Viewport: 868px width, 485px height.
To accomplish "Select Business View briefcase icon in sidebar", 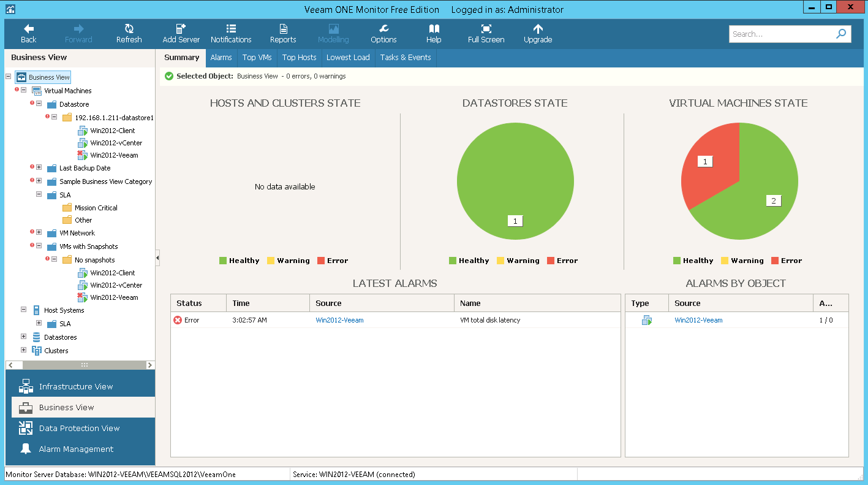I will pos(25,407).
